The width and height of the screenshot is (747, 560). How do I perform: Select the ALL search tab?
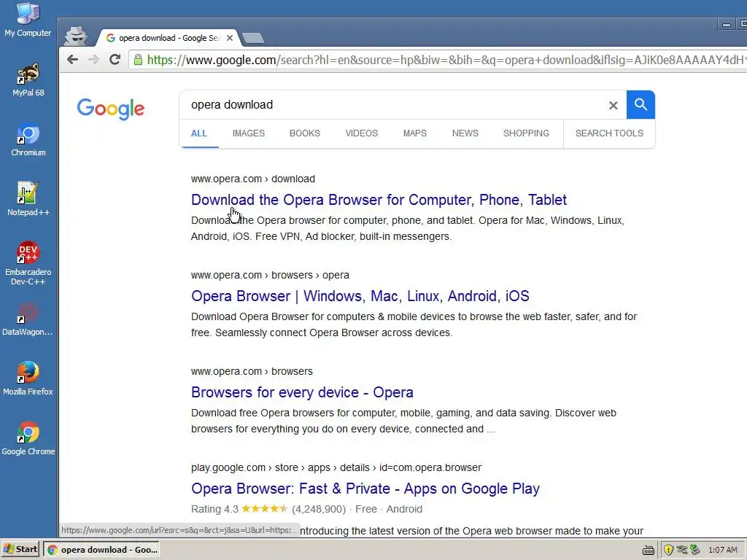(198, 133)
